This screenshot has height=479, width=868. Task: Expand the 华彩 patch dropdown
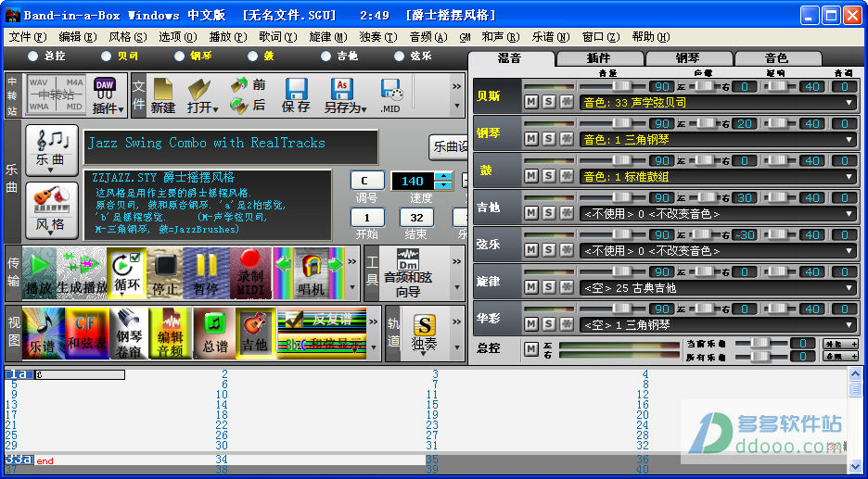pyautogui.click(x=849, y=325)
